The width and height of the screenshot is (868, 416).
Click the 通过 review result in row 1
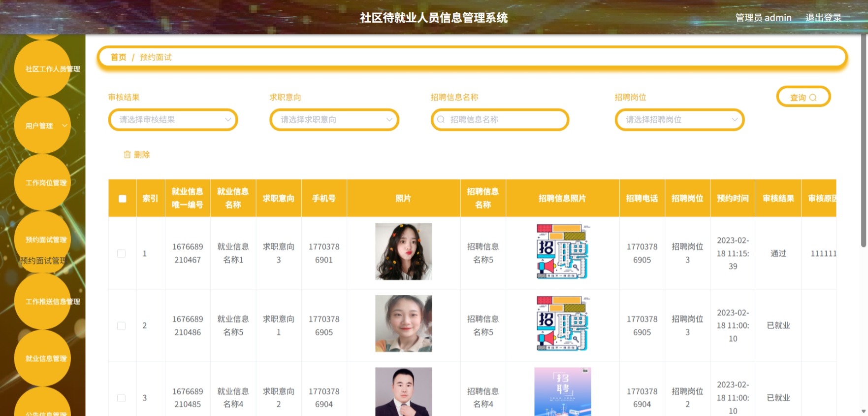(778, 253)
